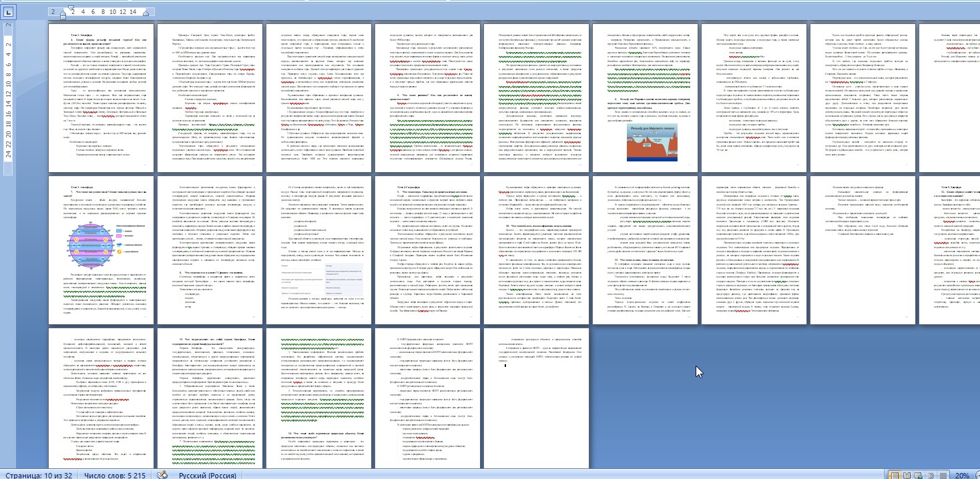This screenshot has height=479, width=980.
Task: Switch to Outline view
Action: point(931,475)
